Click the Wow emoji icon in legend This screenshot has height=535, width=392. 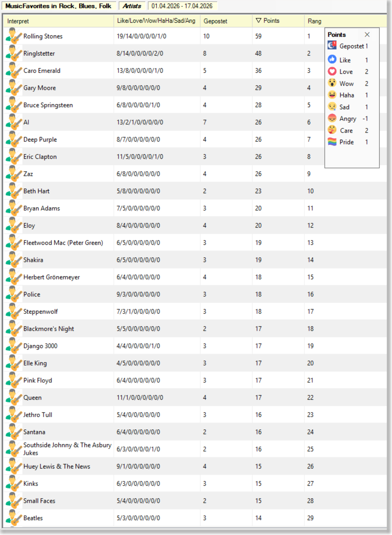click(x=332, y=83)
